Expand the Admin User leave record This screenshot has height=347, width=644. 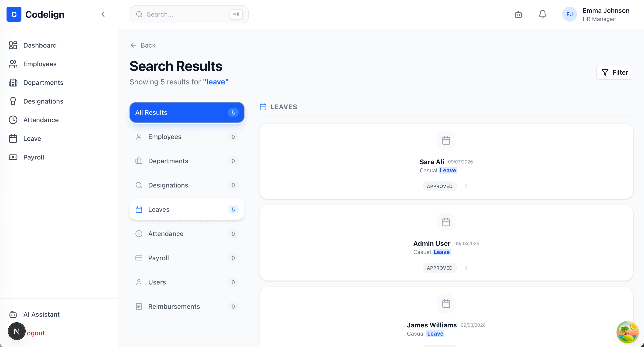[466, 268]
